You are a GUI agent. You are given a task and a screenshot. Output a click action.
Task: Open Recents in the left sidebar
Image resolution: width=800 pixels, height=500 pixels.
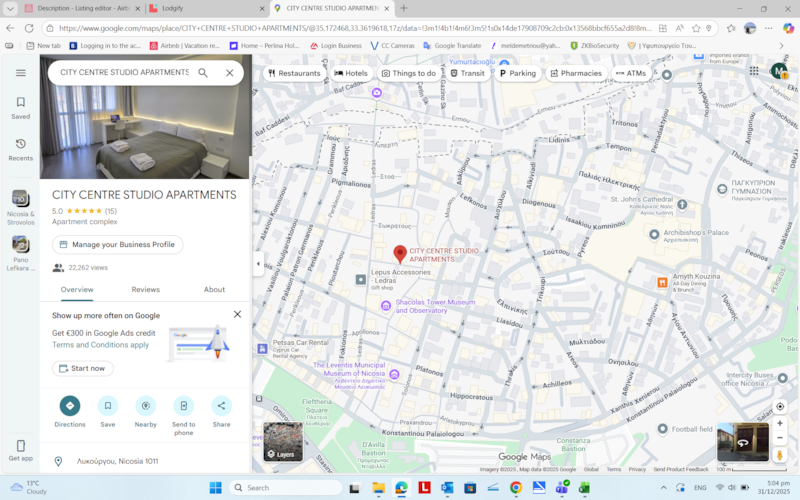(20, 149)
